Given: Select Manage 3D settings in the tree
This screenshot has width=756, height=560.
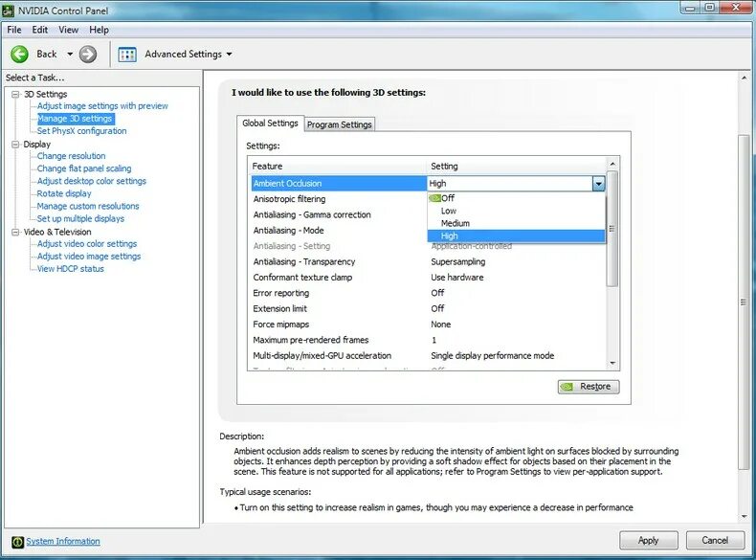Looking at the screenshot, I should point(75,118).
